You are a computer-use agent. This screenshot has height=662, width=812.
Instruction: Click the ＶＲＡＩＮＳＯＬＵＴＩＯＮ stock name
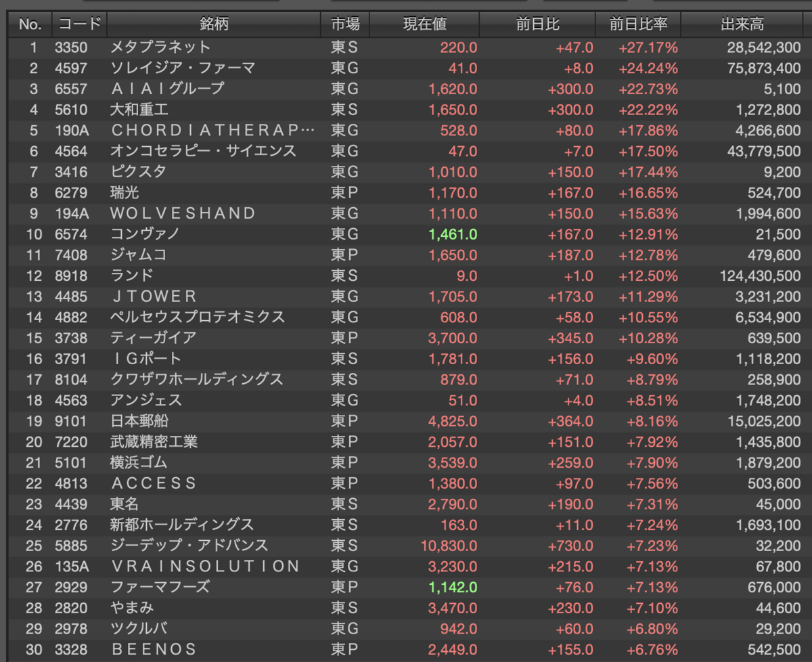[x=205, y=566]
